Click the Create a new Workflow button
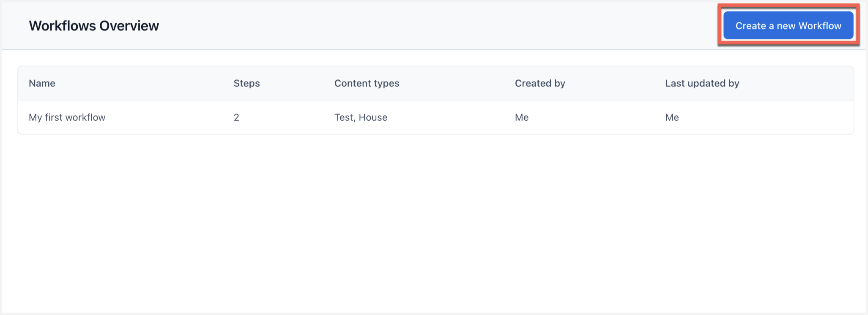The image size is (868, 315). tap(788, 26)
